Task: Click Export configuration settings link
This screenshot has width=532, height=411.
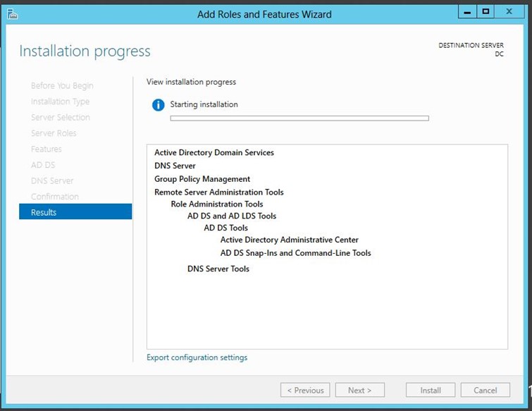Action: pyautogui.click(x=197, y=357)
